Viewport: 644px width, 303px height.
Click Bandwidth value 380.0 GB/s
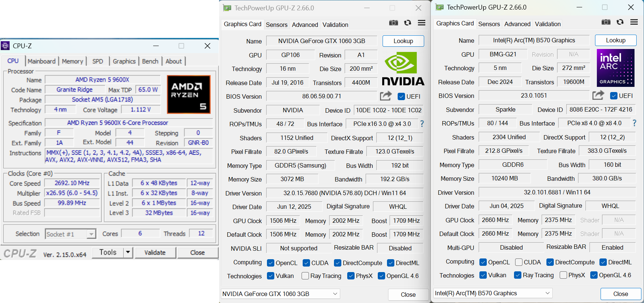[607, 178]
